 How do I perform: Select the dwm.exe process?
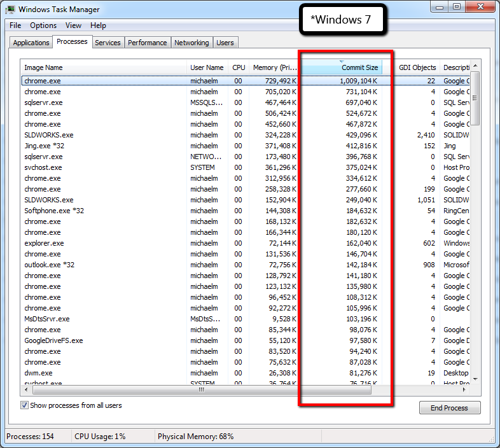(246, 373)
